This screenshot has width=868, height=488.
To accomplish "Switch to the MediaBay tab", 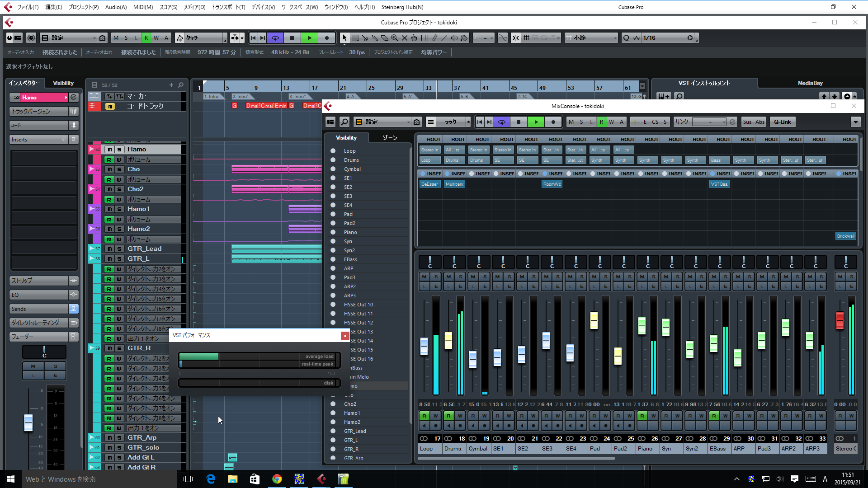I will 810,83.
